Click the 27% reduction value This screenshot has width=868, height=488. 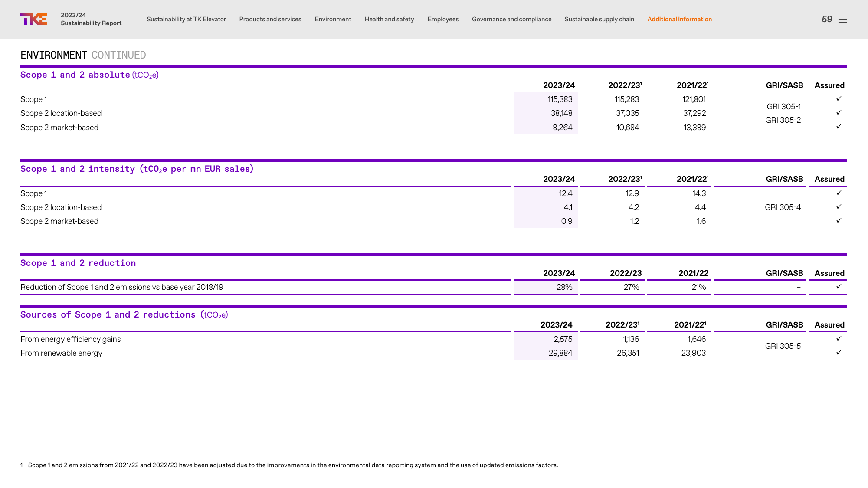[x=631, y=287]
